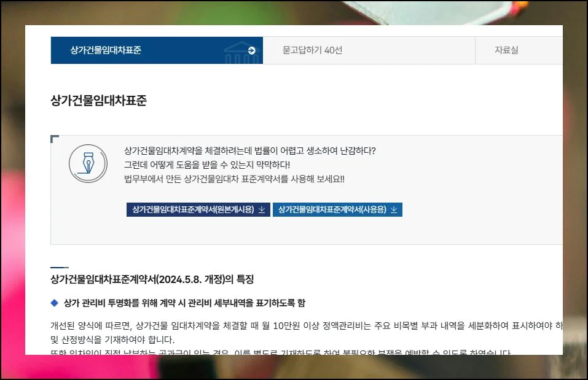
Task: Click the 2024.5.8. 개정 특징 section heading
Action: click(152, 279)
